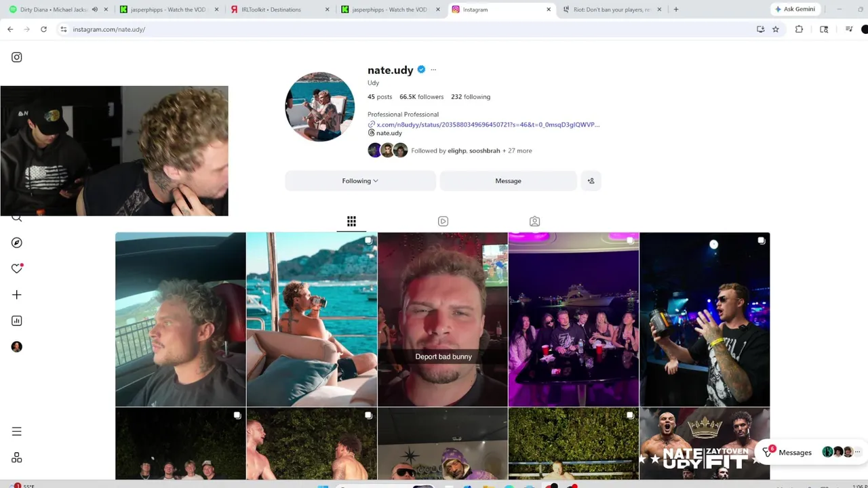
Task: Open the 'Deport bad bunny' post
Action: pos(442,319)
